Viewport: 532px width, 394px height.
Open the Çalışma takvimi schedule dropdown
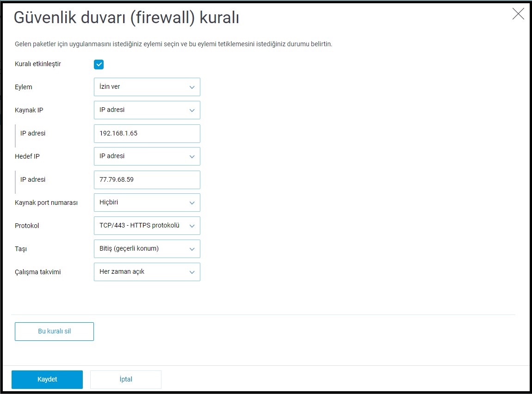point(147,272)
